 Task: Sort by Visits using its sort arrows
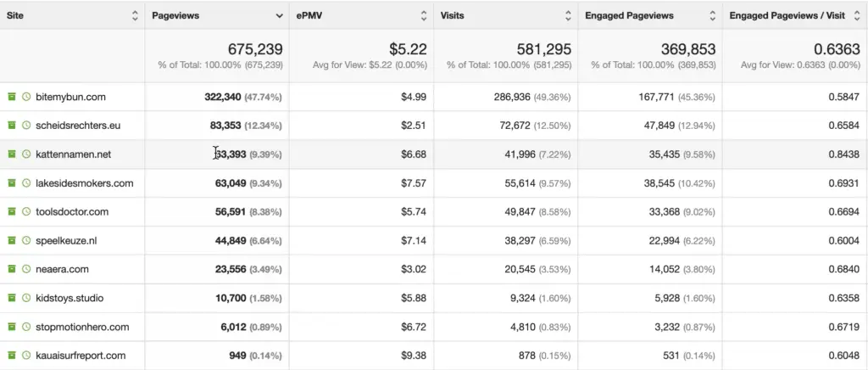click(x=568, y=15)
